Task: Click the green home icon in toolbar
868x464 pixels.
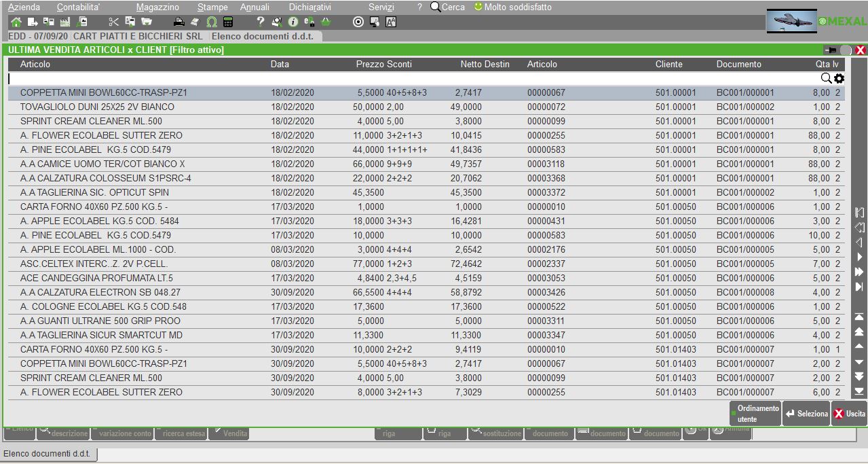Action: [16, 22]
